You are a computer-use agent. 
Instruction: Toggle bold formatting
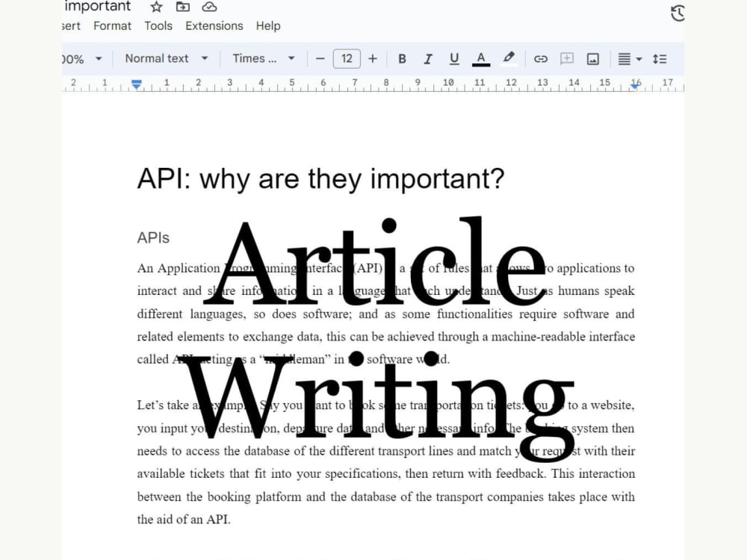point(402,59)
